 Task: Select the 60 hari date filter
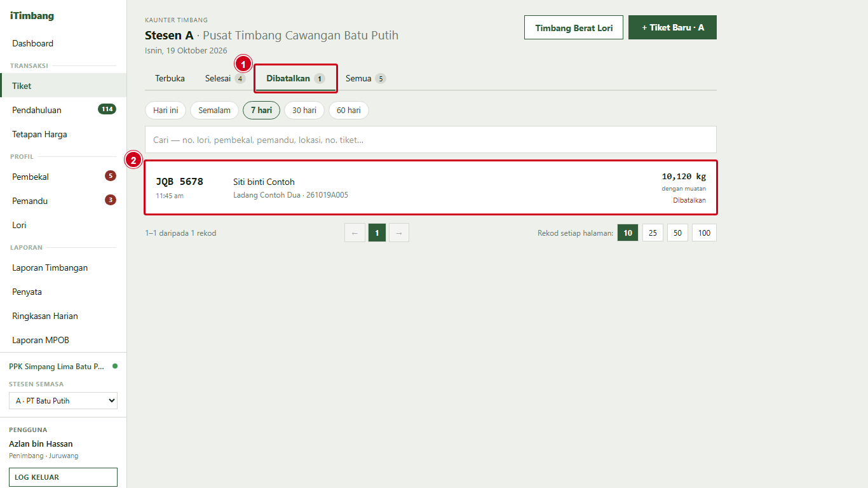(x=349, y=110)
